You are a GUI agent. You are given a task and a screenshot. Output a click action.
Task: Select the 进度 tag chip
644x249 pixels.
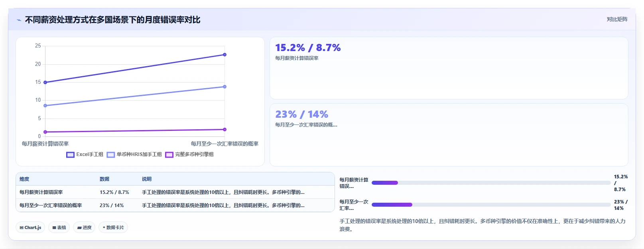click(x=84, y=227)
